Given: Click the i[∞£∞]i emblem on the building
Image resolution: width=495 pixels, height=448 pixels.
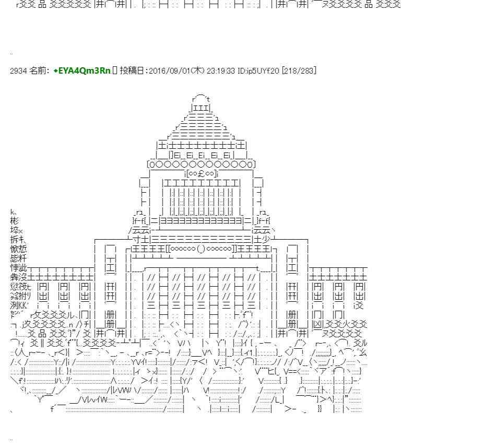Looking at the screenshot, I should [x=201, y=173].
